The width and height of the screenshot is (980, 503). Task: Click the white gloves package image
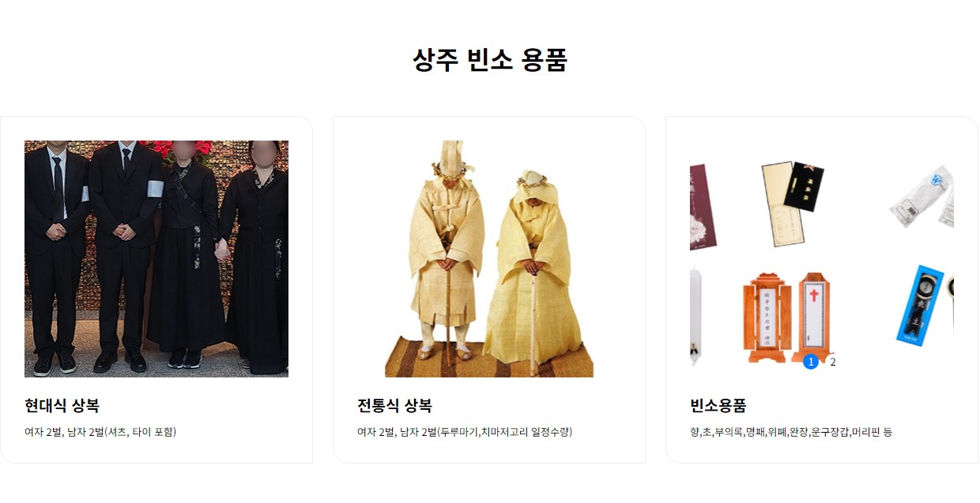point(922,197)
